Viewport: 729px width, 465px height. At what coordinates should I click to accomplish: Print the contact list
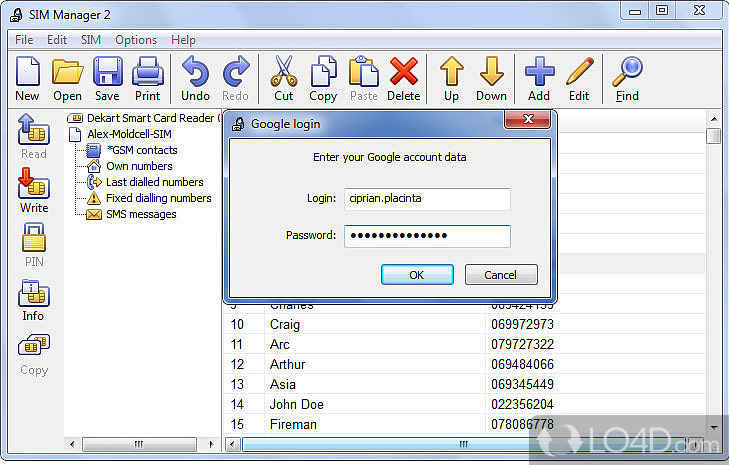click(x=147, y=79)
